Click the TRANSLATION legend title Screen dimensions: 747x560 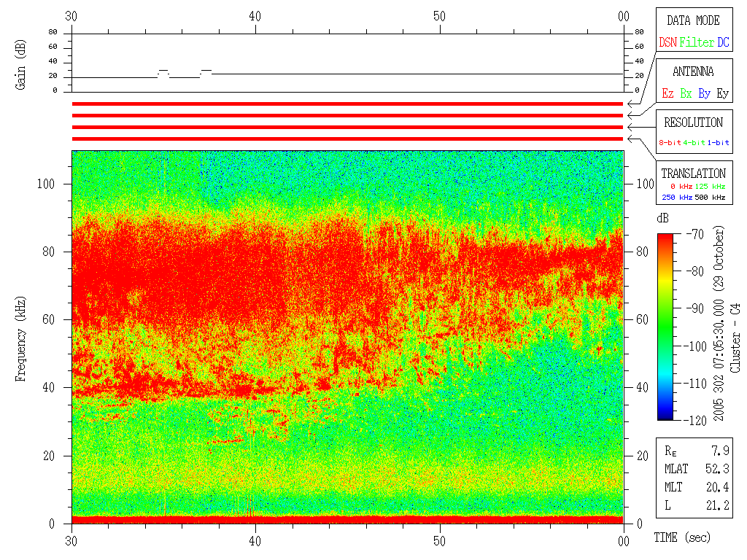(x=694, y=174)
